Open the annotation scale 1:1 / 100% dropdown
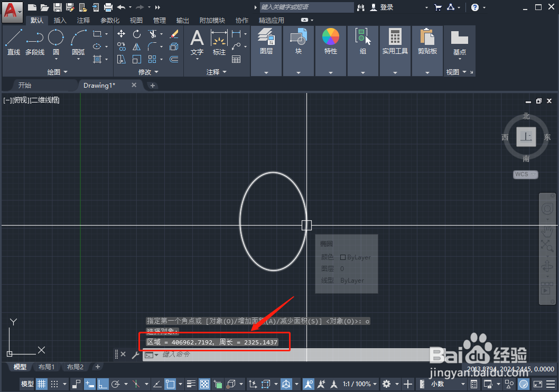This screenshot has width=559, height=392. click(360, 384)
